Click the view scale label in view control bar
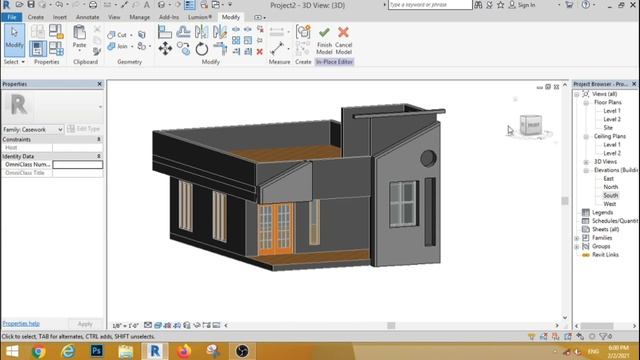 tap(125, 325)
